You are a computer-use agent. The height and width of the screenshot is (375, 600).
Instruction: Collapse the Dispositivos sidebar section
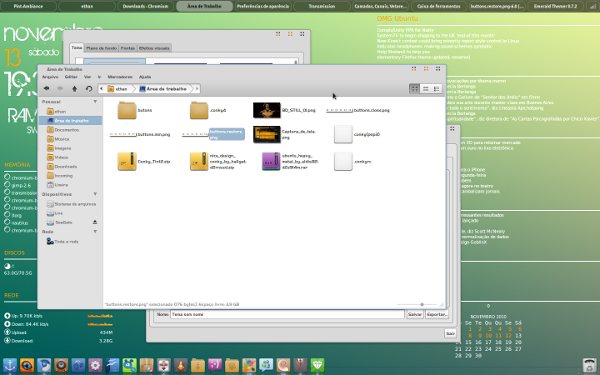(x=95, y=194)
